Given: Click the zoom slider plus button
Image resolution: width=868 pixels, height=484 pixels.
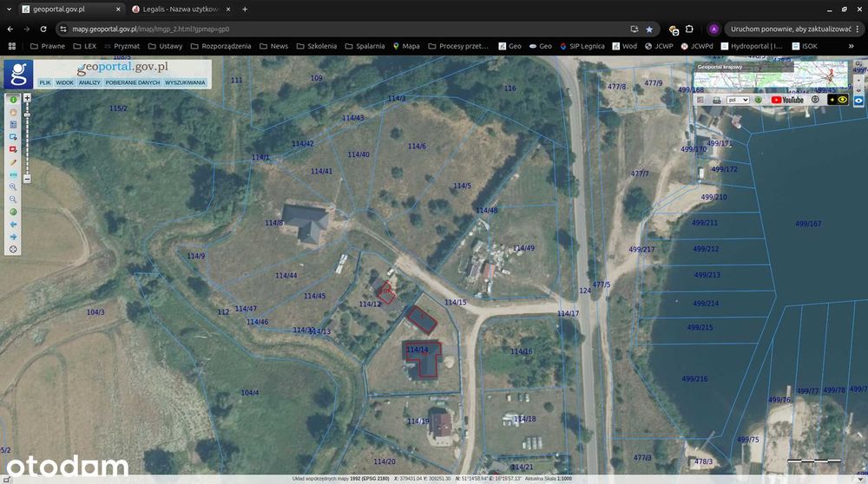Looking at the screenshot, I should pos(27,98).
